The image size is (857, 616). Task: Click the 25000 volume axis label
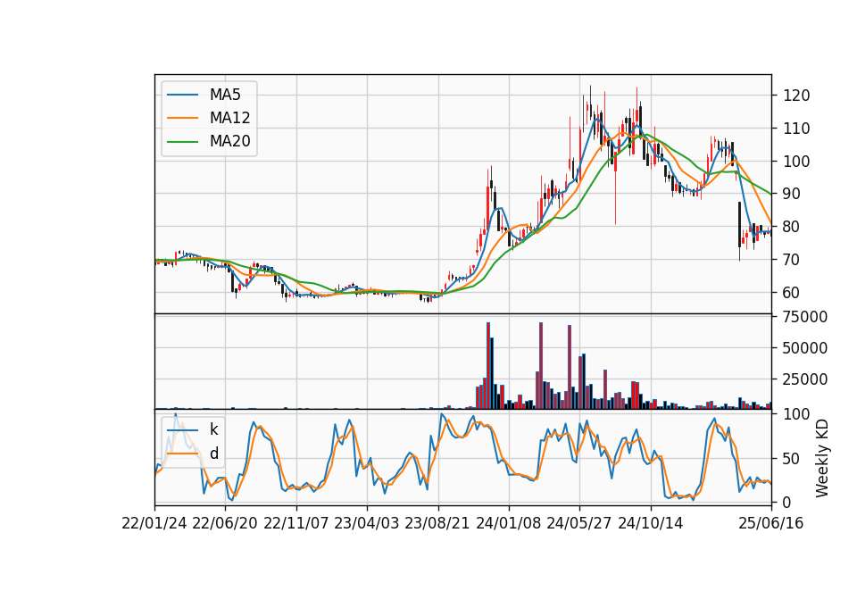805,379
